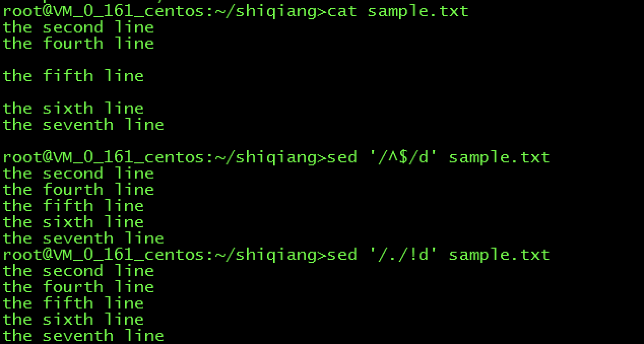Click 'the fifth line' between blank lines
Viewport: 644px width, 344px height.
pos(73,76)
